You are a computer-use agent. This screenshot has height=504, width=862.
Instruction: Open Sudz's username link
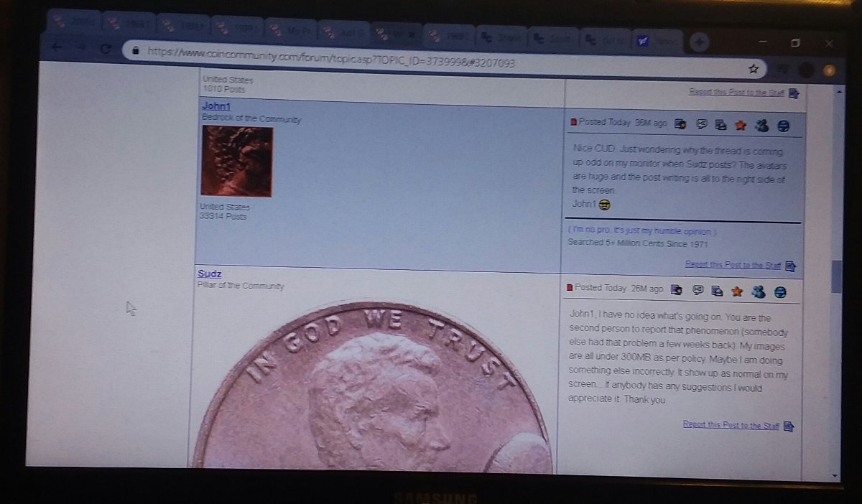[210, 274]
